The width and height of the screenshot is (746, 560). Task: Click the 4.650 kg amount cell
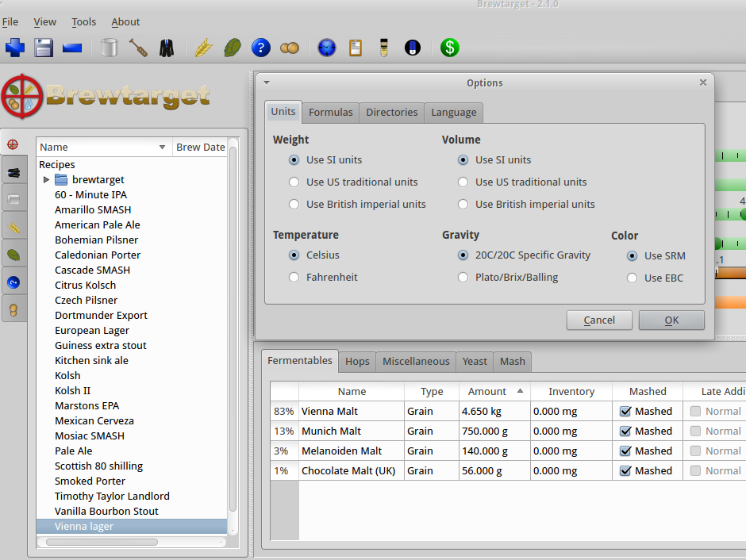tap(494, 411)
